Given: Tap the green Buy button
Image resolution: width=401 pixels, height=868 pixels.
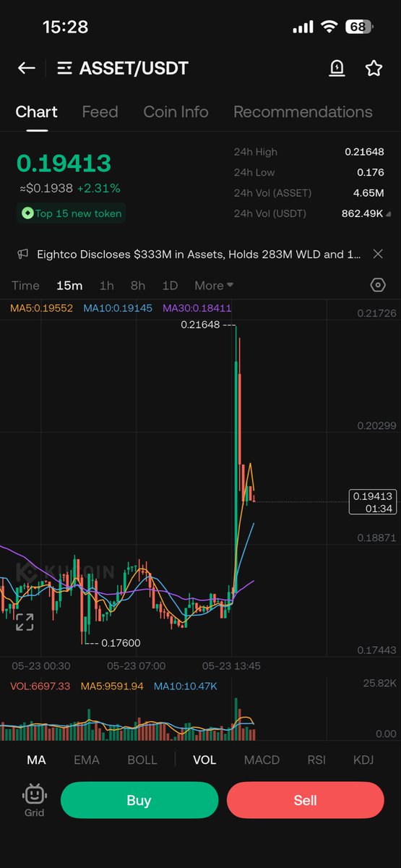Looking at the screenshot, I should click(139, 800).
